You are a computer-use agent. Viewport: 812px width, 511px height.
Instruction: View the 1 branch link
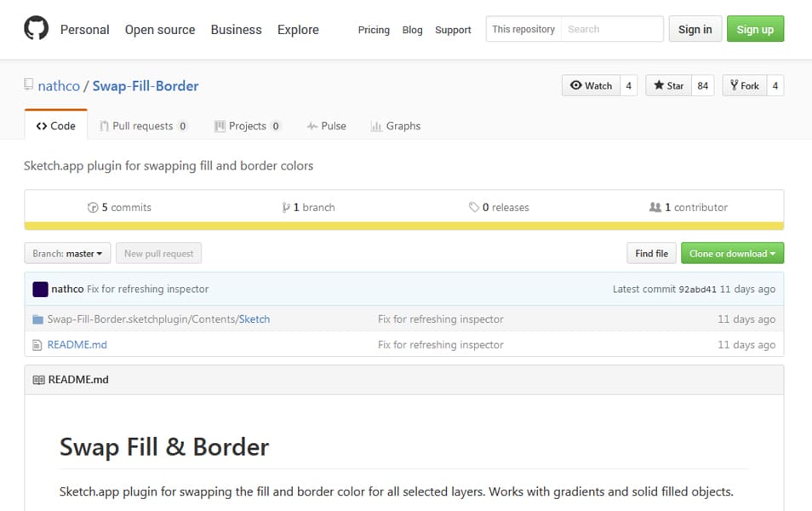(309, 207)
